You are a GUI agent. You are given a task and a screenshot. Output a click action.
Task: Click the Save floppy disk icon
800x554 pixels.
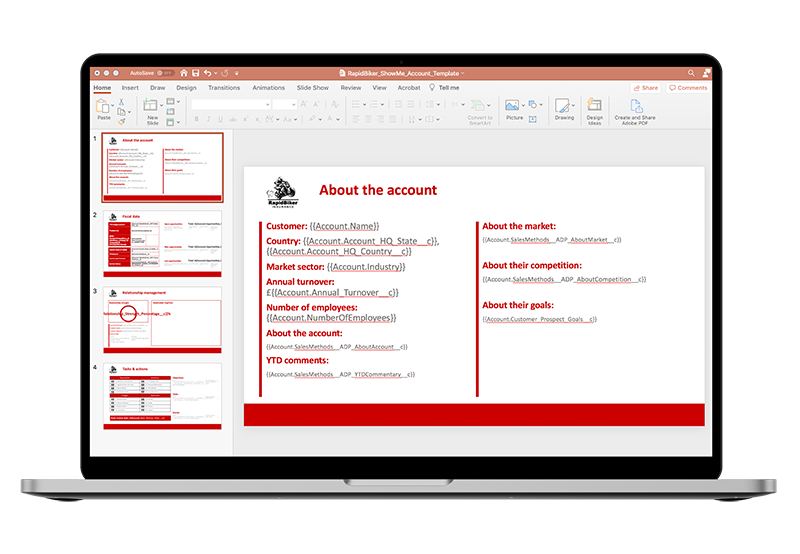195,73
